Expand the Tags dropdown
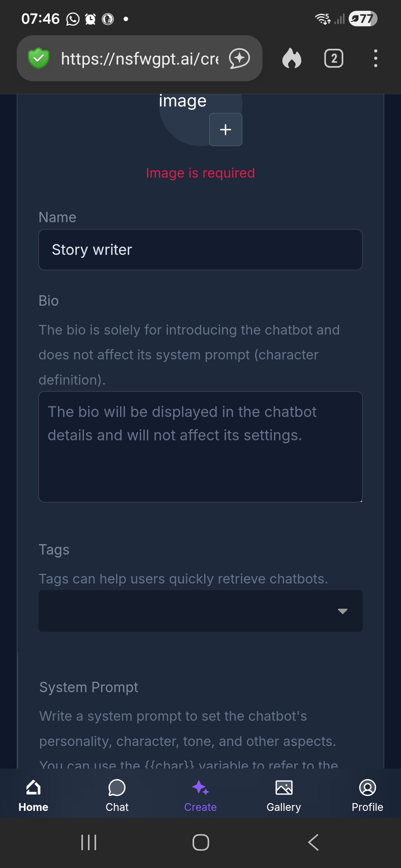 click(x=342, y=611)
